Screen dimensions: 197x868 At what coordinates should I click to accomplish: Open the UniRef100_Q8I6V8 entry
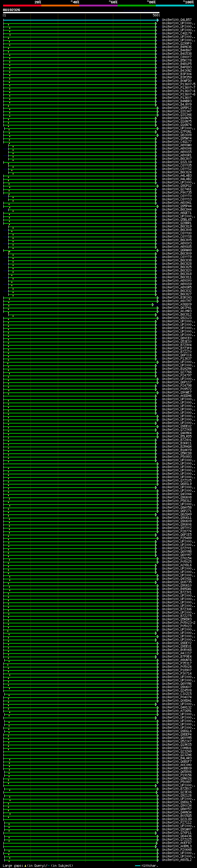pos(177,135)
